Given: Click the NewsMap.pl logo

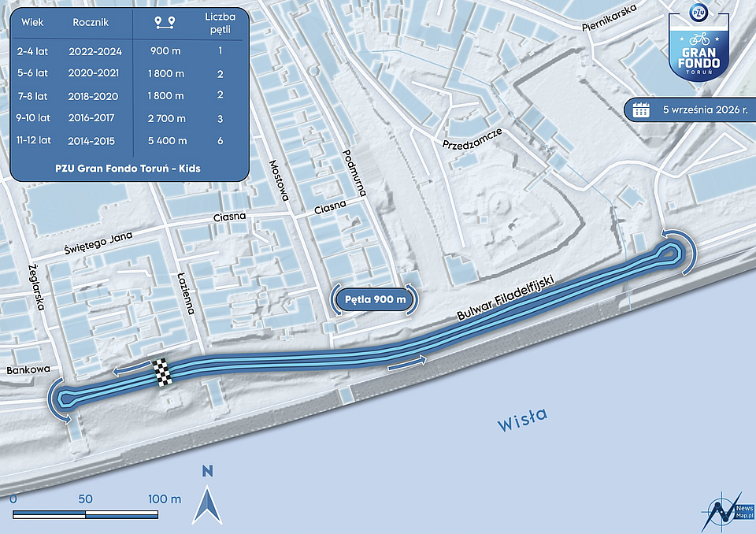Looking at the screenshot, I should [728, 512].
